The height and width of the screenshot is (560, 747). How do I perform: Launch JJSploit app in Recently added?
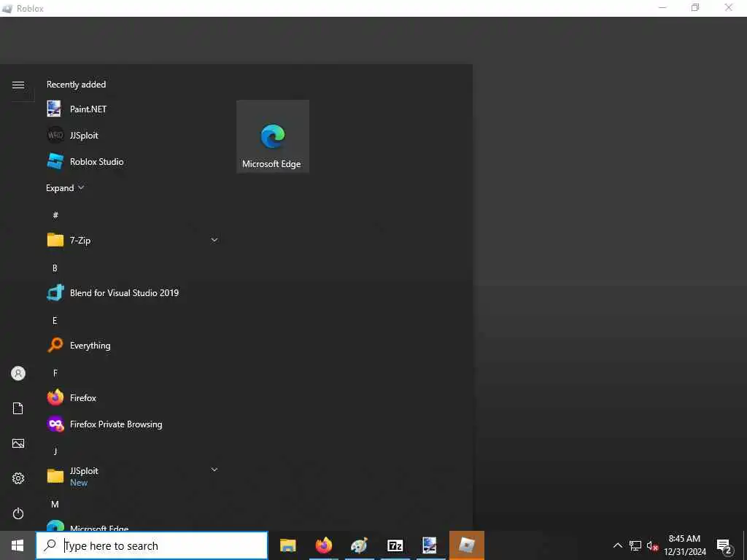[133, 135]
